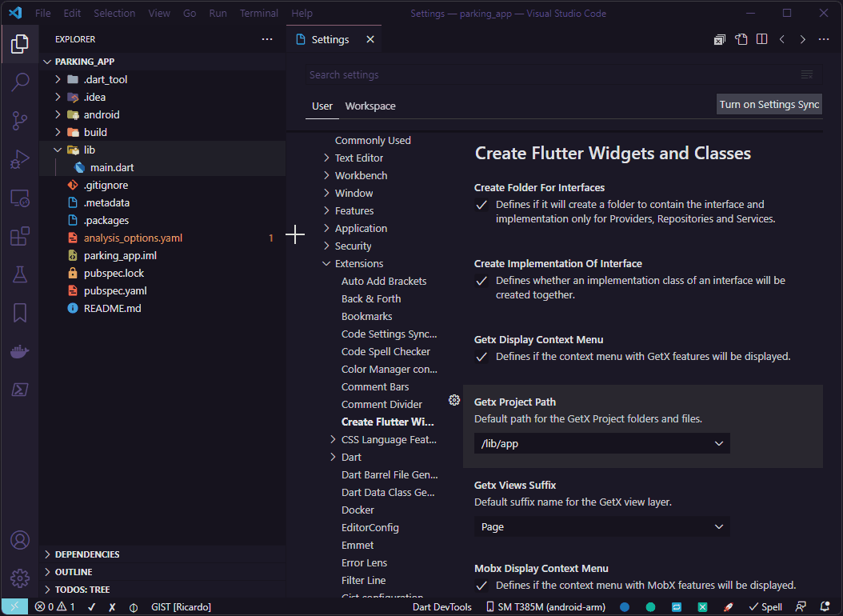
Task: Expand the Dart extension settings
Action: coord(333,457)
